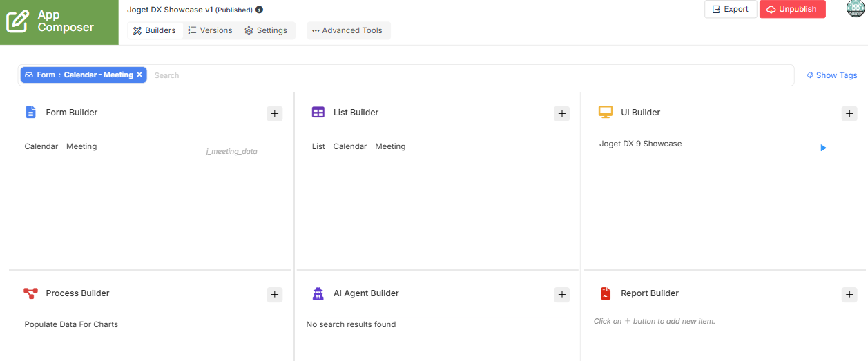Add a new list in List Builder
This screenshot has height=361, width=868.
[562, 114]
